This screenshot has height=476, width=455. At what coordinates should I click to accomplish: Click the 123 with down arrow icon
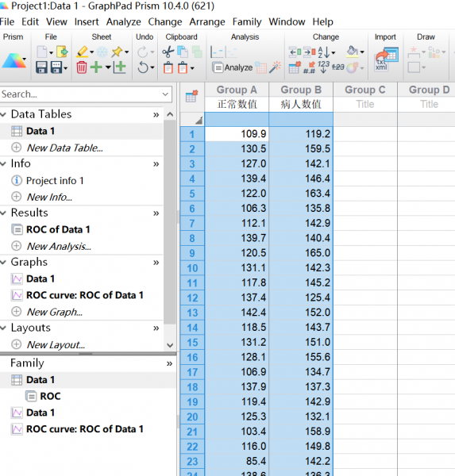coord(323,67)
